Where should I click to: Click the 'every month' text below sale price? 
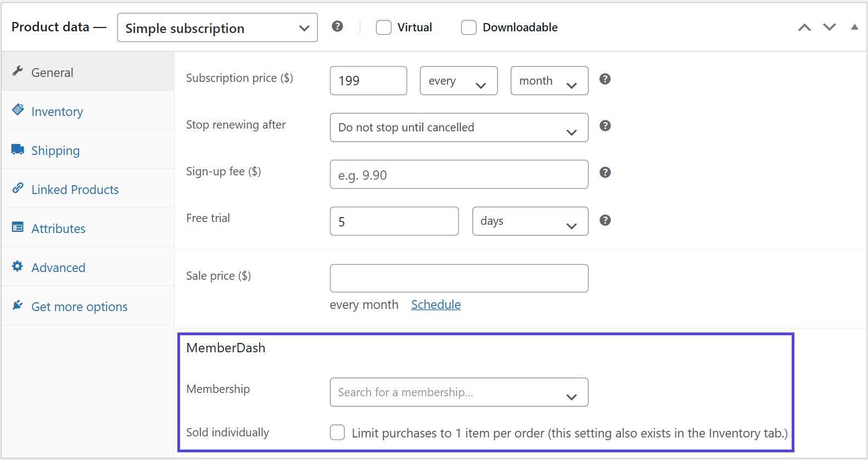tap(364, 304)
